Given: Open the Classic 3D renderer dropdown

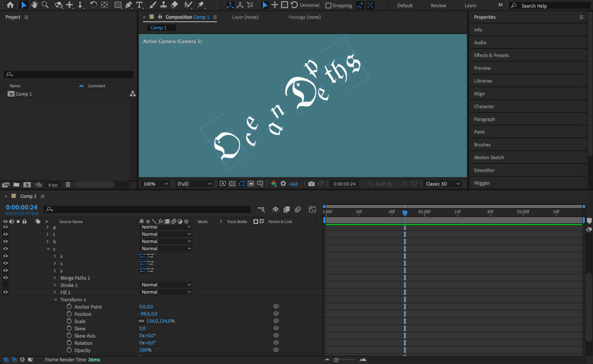Looking at the screenshot, I should (x=442, y=184).
